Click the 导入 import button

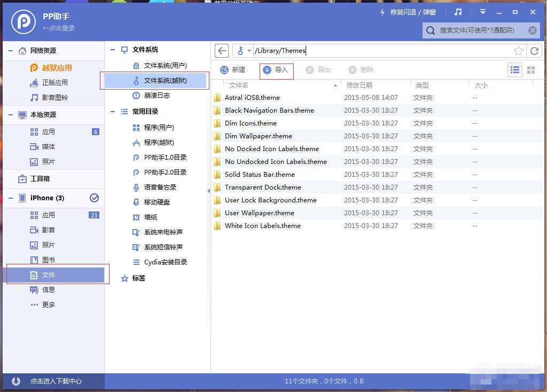[276, 70]
